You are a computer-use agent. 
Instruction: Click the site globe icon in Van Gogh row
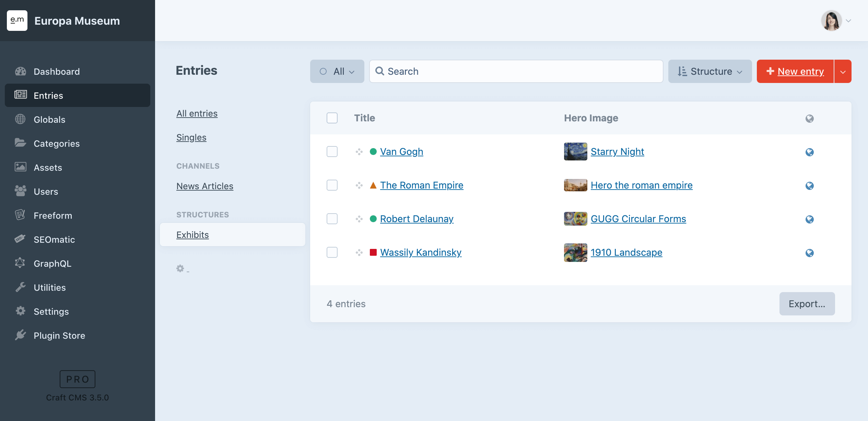click(810, 152)
